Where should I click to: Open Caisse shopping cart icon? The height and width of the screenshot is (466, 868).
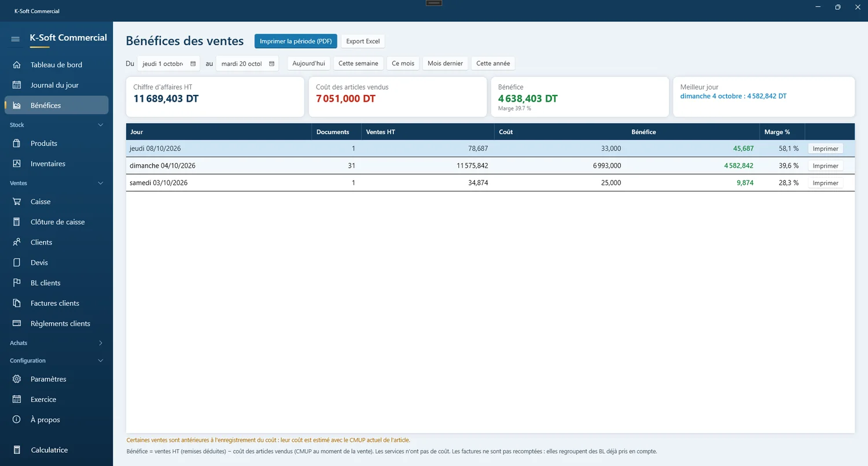17,202
